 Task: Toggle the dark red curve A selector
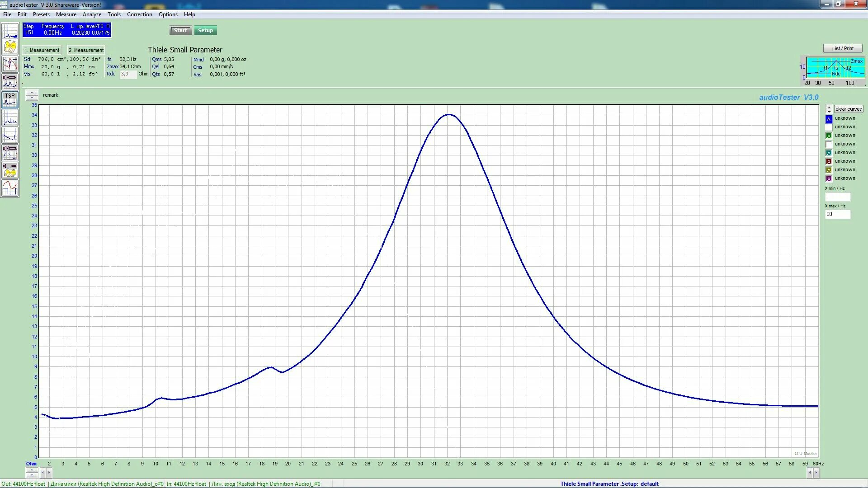[x=829, y=161]
